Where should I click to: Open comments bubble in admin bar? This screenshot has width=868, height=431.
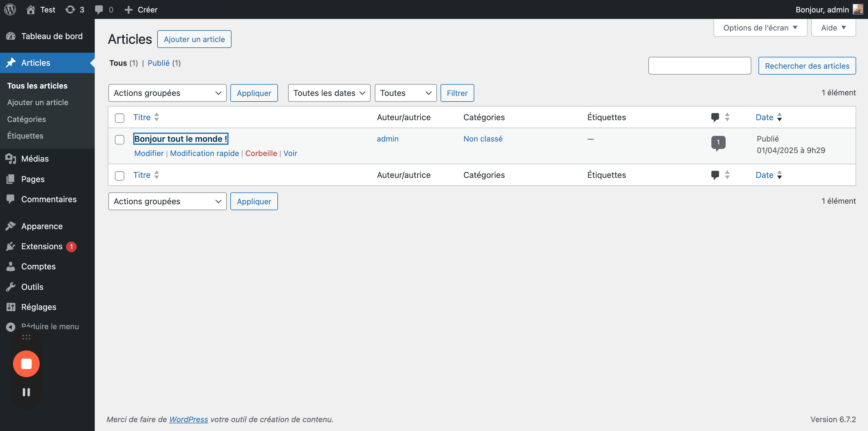tap(99, 9)
